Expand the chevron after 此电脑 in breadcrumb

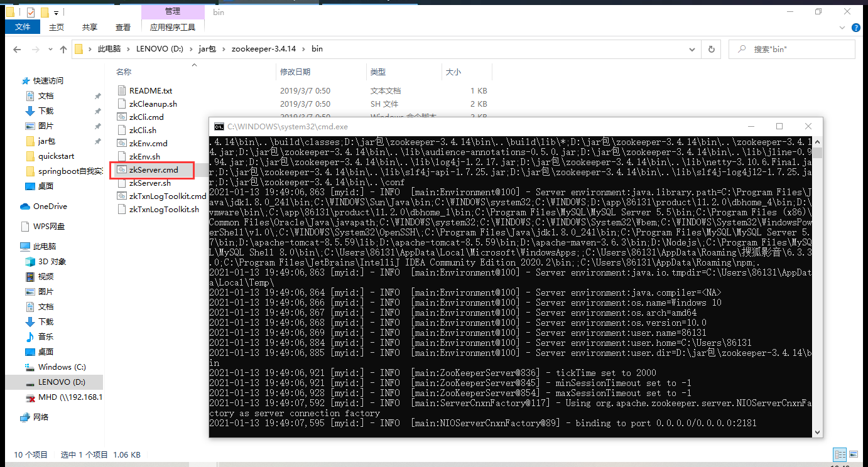128,49
